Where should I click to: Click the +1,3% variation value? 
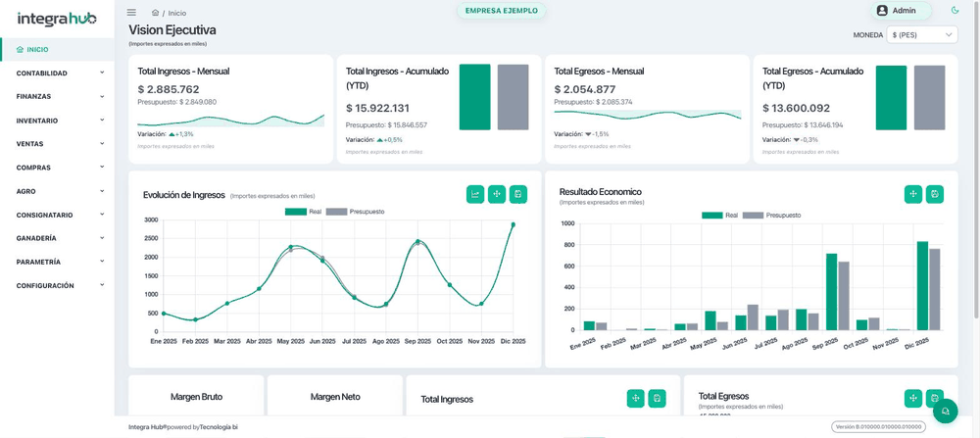(184, 133)
